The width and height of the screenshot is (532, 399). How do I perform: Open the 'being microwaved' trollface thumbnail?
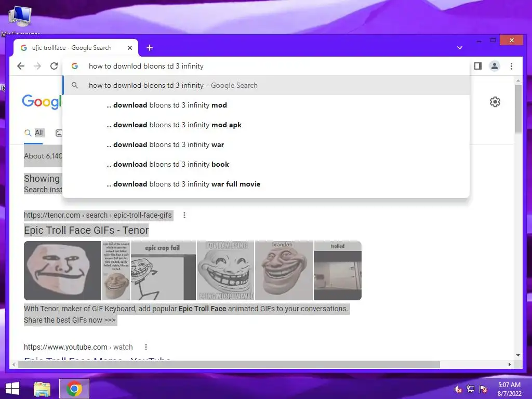point(225,270)
